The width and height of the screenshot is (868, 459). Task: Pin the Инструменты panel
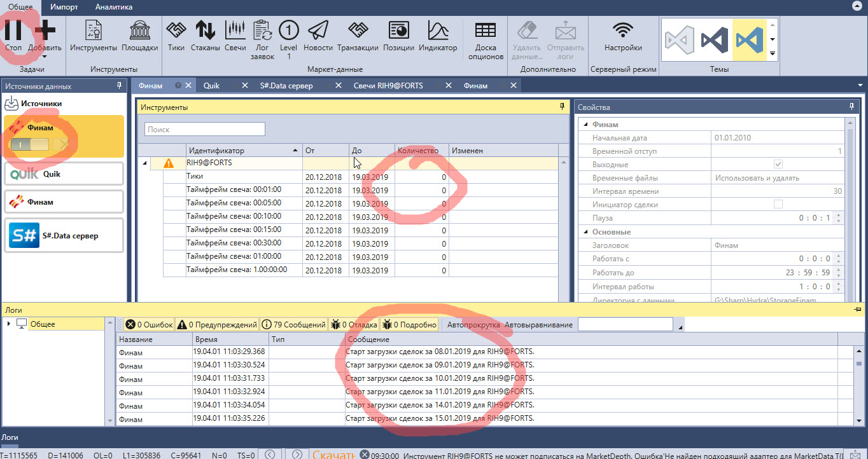(x=562, y=107)
